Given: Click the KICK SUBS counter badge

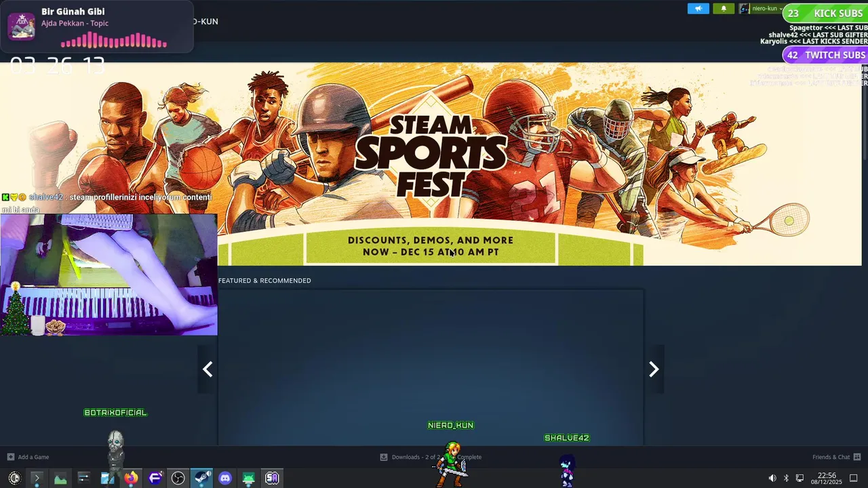Looking at the screenshot, I should coord(825,13).
